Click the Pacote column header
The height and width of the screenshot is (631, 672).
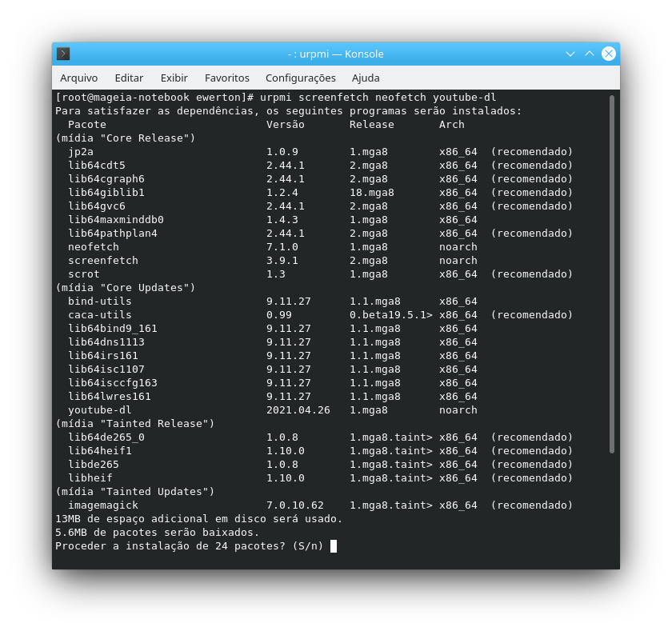[87, 125]
